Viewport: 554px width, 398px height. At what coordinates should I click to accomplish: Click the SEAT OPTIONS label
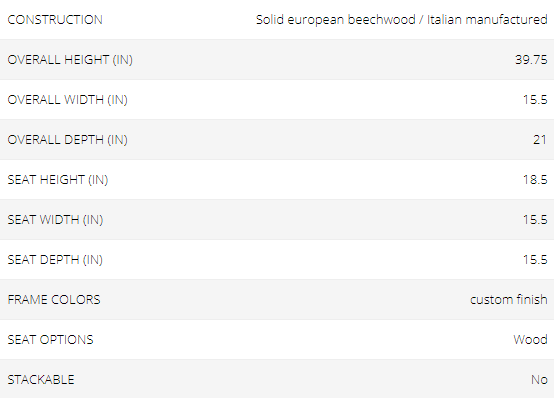point(51,340)
